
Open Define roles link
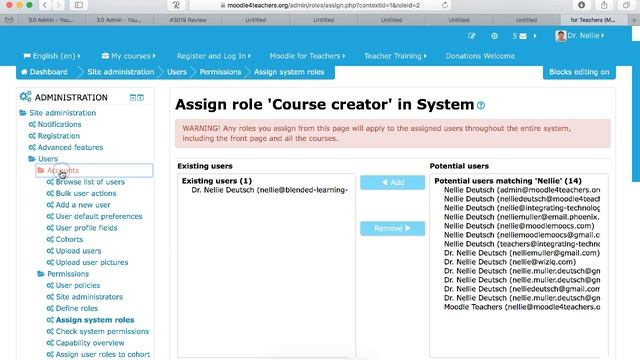click(x=77, y=308)
